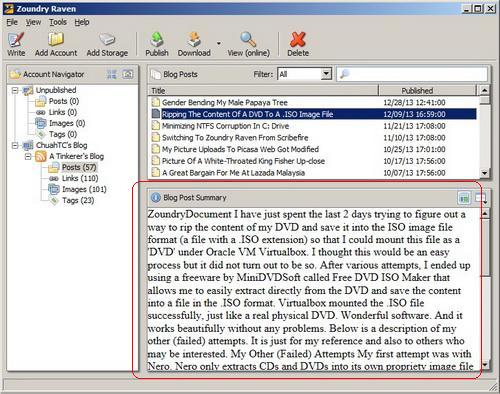Open the File menu
Image resolution: width=500 pixels, height=394 pixels.
pos(12,22)
